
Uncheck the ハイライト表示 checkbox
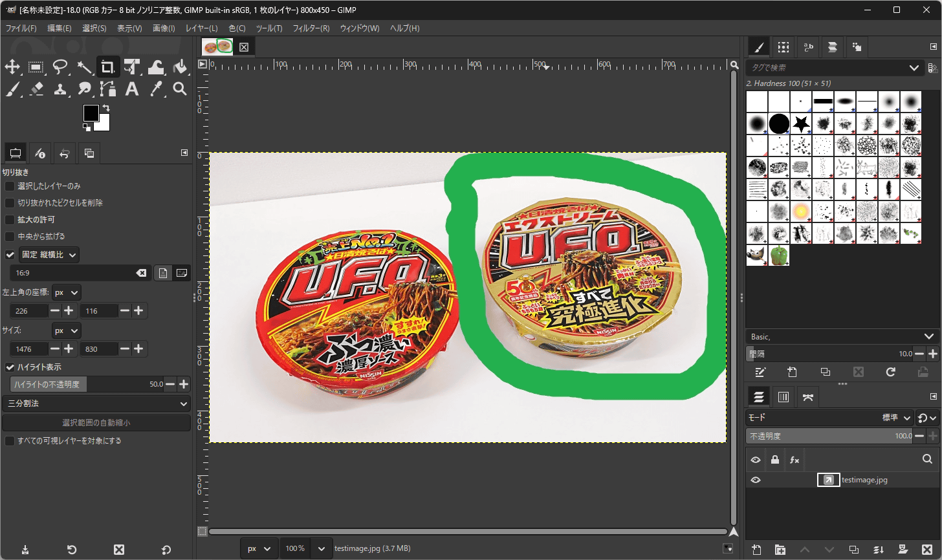click(10, 367)
